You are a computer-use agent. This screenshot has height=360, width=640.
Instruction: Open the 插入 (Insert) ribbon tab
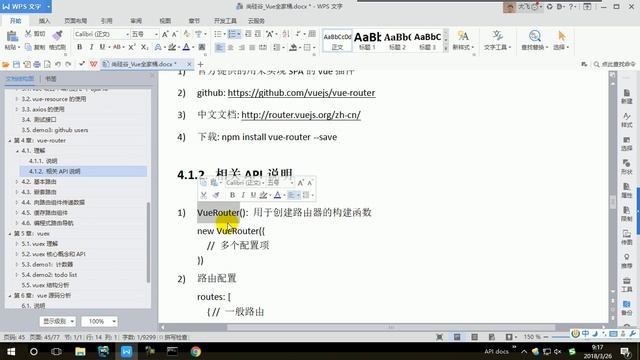click(x=44, y=21)
